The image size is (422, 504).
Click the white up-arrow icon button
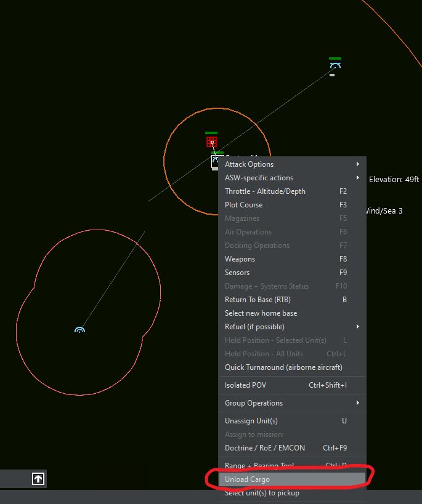(38, 479)
